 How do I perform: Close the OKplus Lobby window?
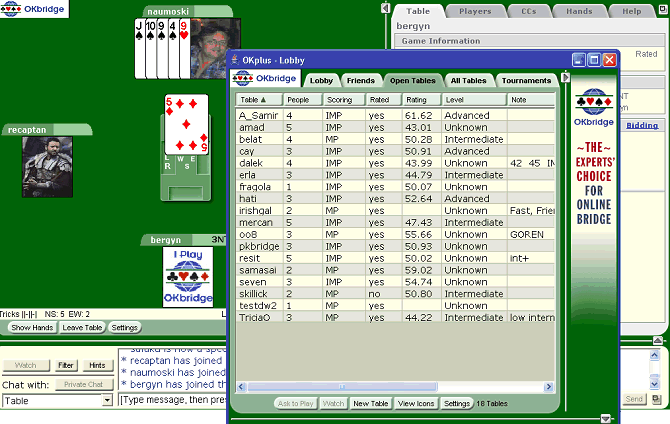click(609, 60)
